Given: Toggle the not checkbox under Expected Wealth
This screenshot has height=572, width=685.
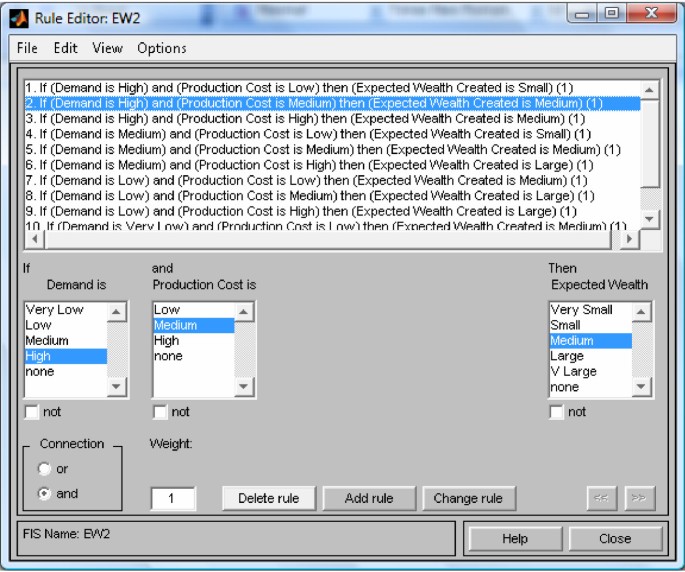Looking at the screenshot, I should click(x=557, y=412).
